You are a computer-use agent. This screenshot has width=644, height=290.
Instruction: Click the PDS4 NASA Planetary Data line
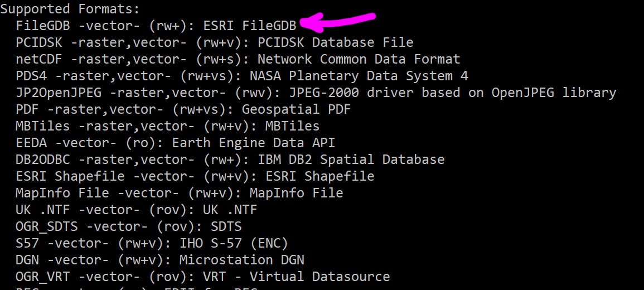pos(242,76)
